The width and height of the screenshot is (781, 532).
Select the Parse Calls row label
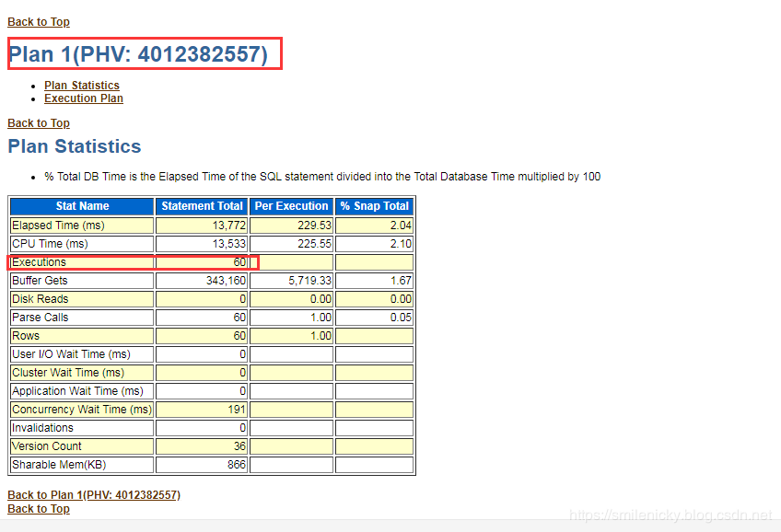pyautogui.click(x=41, y=318)
